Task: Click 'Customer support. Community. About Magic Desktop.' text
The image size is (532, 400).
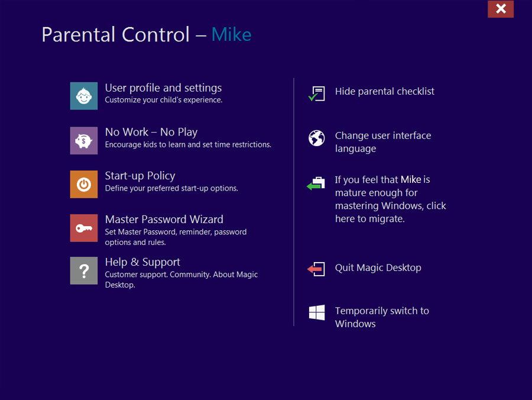Action: (x=181, y=279)
